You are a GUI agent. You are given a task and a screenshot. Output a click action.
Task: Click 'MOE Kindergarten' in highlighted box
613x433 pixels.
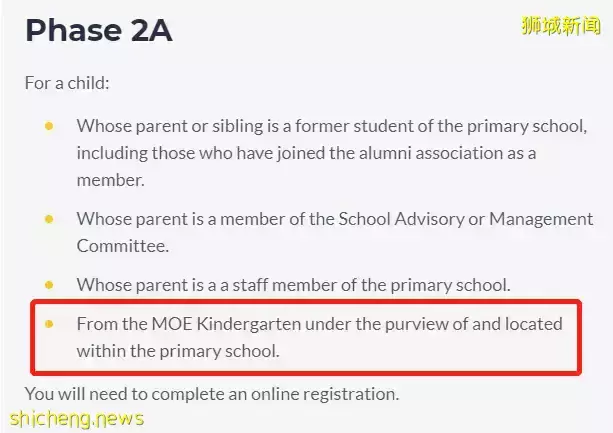click(226, 324)
